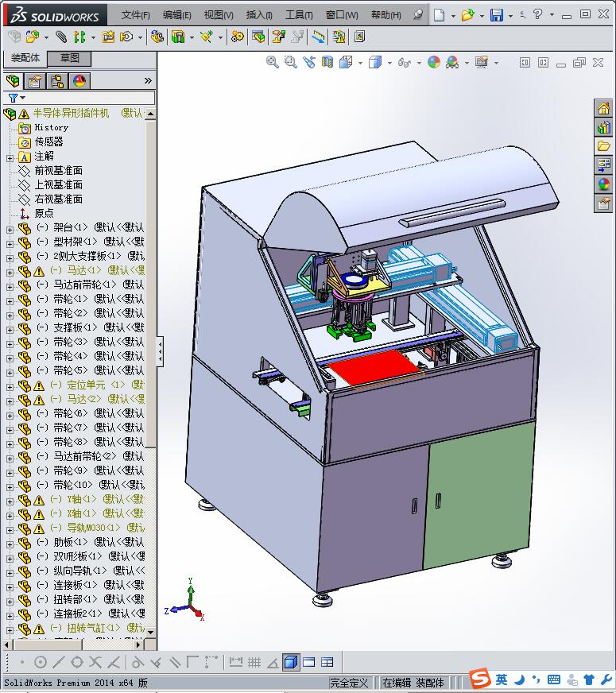
Task: Toggle the parallel snap icon
Action: [x=175, y=662]
